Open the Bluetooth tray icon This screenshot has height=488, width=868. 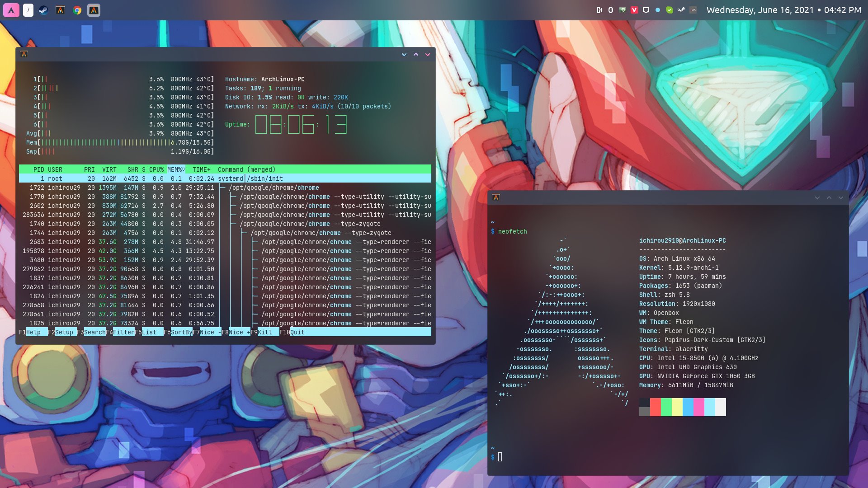coord(611,10)
